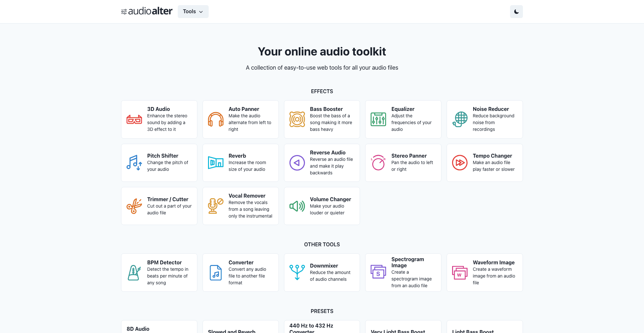
Task: Click the Auto Panner headphones icon
Action: click(x=216, y=120)
